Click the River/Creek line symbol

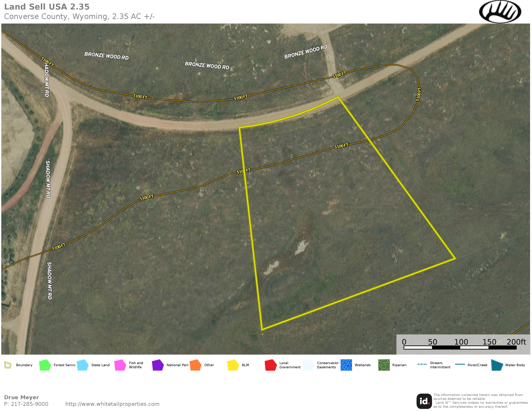(460, 364)
